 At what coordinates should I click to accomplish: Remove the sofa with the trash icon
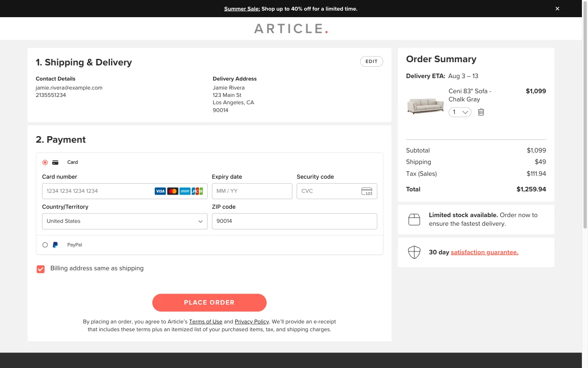tap(481, 112)
